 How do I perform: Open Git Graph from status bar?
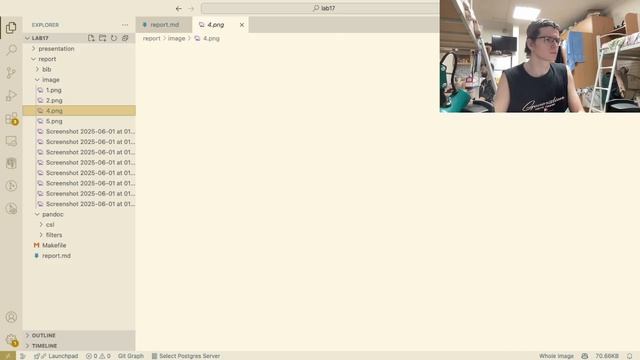coord(131,356)
